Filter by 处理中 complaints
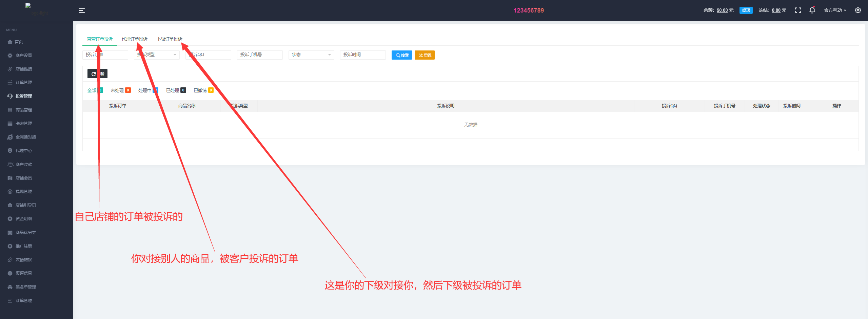Screen dimensions: 868x319 pos(148,90)
